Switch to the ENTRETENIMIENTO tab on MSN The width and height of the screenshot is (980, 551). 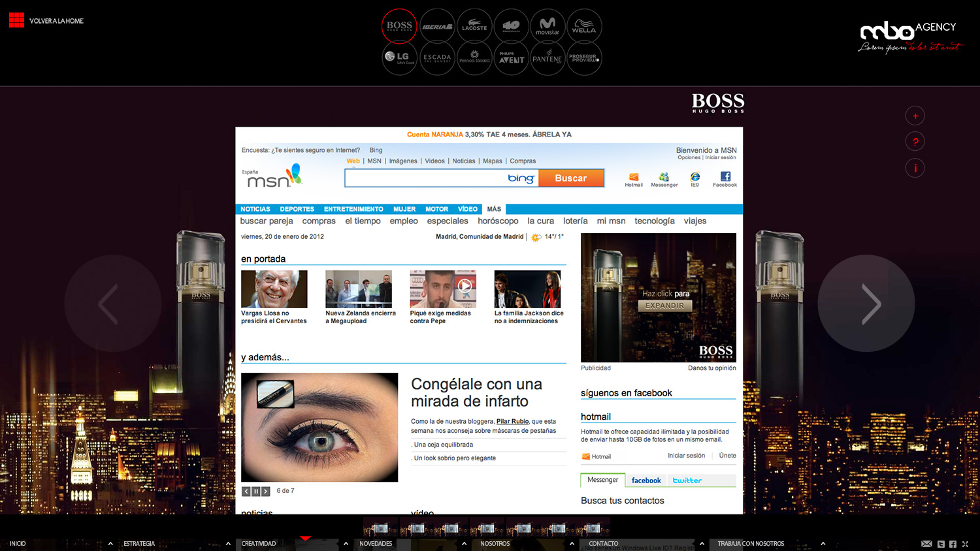[353, 210]
